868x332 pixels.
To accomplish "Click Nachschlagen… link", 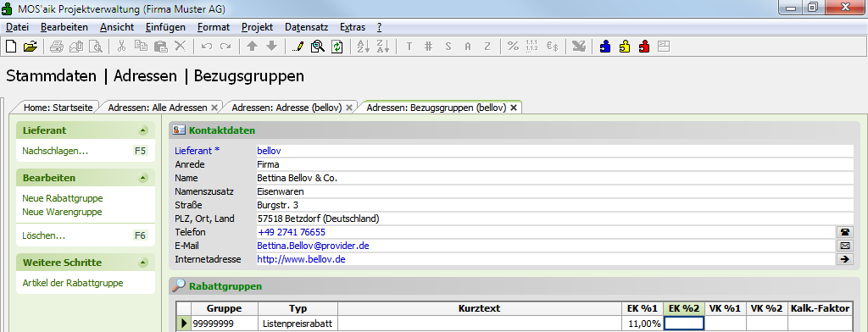I will pos(55,151).
